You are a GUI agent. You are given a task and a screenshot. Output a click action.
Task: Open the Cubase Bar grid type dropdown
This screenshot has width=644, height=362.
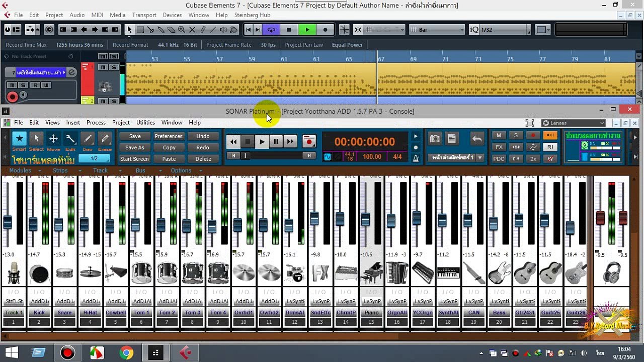pyautogui.click(x=437, y=30)
